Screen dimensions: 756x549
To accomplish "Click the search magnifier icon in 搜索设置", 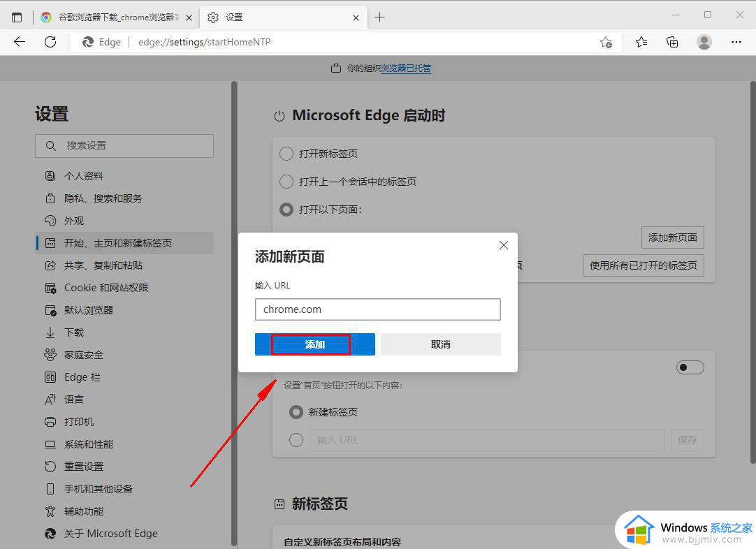I will click(50, 145).
